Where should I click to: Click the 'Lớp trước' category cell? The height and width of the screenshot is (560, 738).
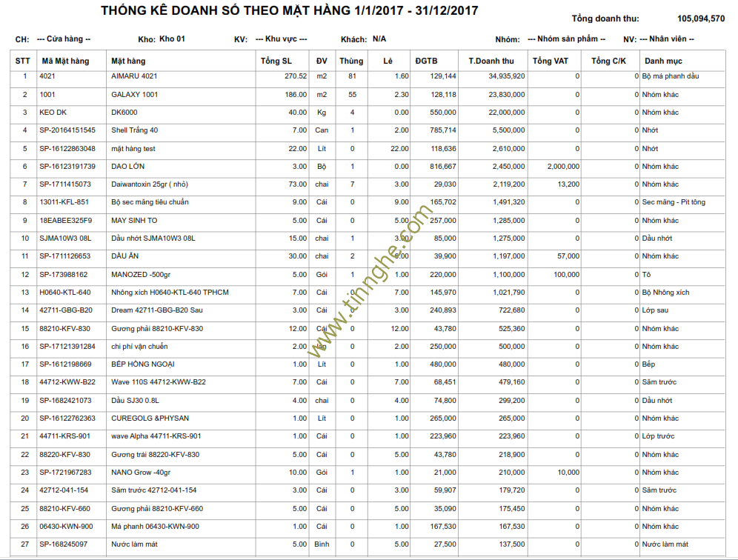(658, 437)
